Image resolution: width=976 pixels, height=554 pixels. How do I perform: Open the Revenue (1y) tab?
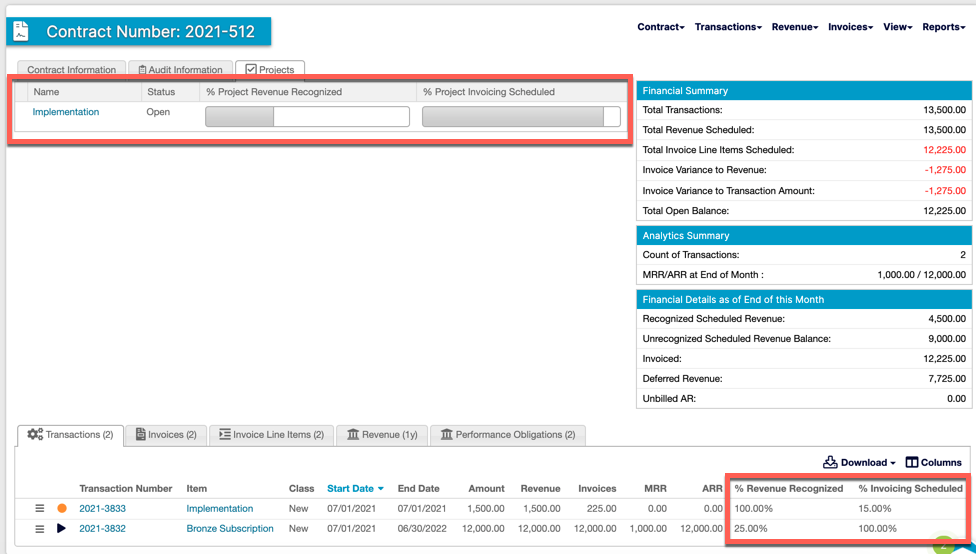[382, 434]
